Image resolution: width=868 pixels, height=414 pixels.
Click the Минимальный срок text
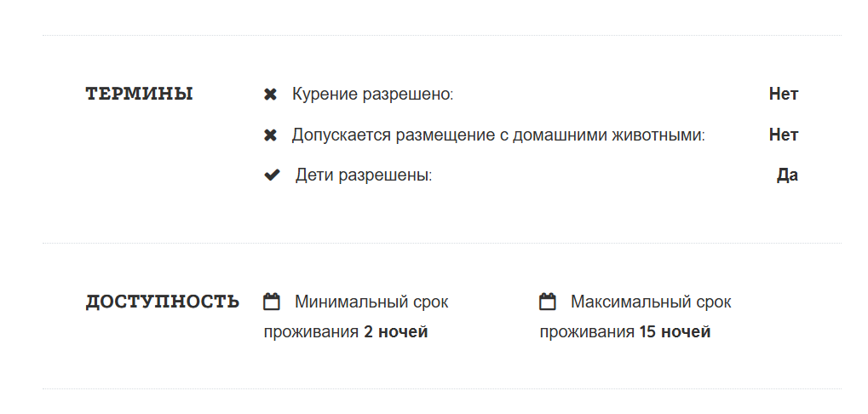click(371, 302)
